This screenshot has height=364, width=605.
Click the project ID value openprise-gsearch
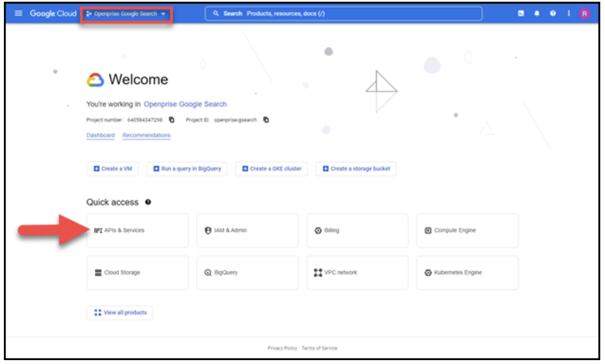pyautogui.click(x=235, y=120)
